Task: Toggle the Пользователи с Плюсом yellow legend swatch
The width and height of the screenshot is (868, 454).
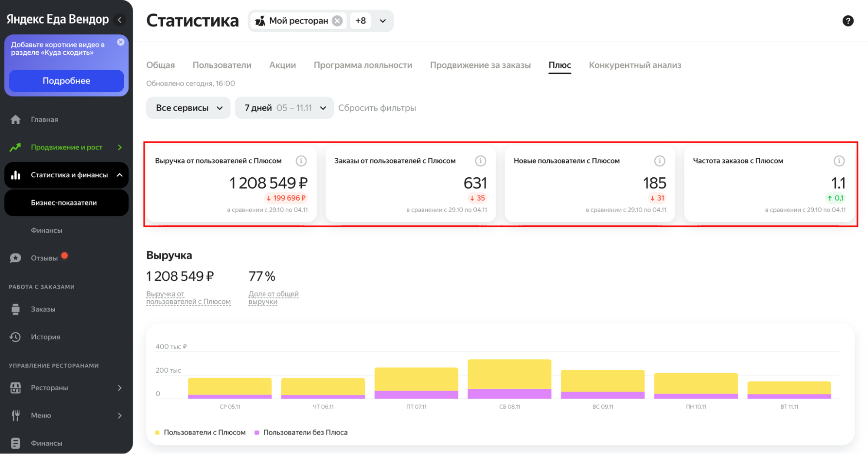Action: [157, 433]
